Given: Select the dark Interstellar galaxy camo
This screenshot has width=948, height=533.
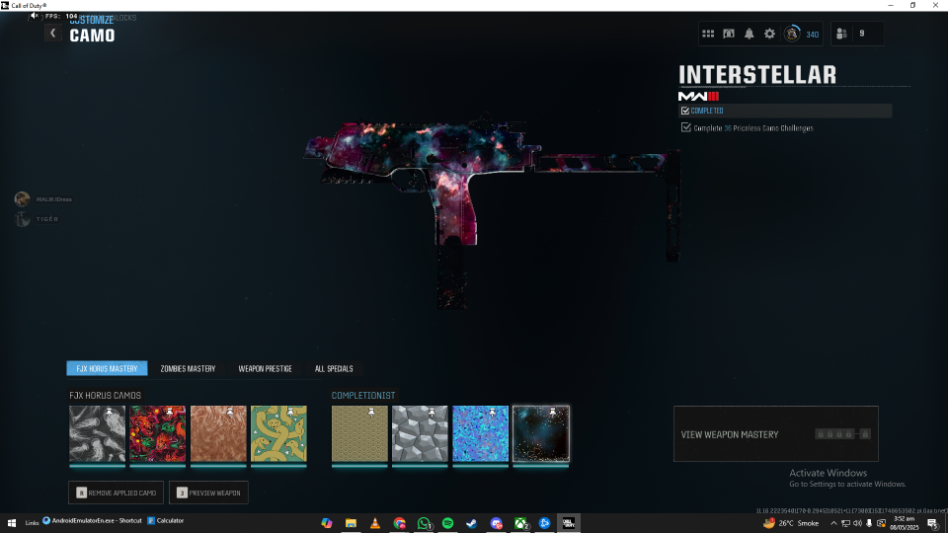Looking at the screenshot, I should coord(541,434).
